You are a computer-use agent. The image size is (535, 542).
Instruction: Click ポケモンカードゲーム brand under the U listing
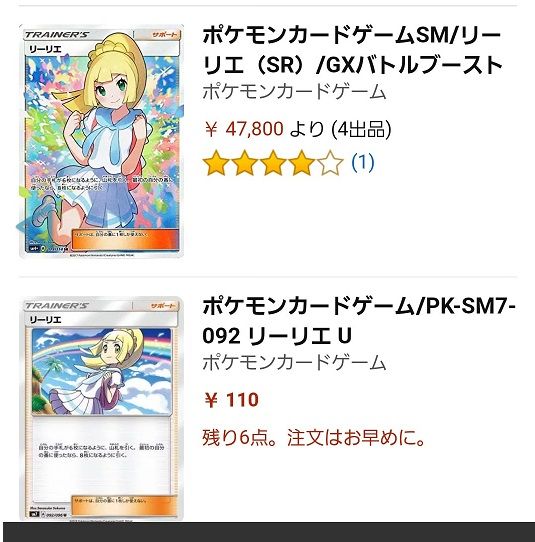294,363
